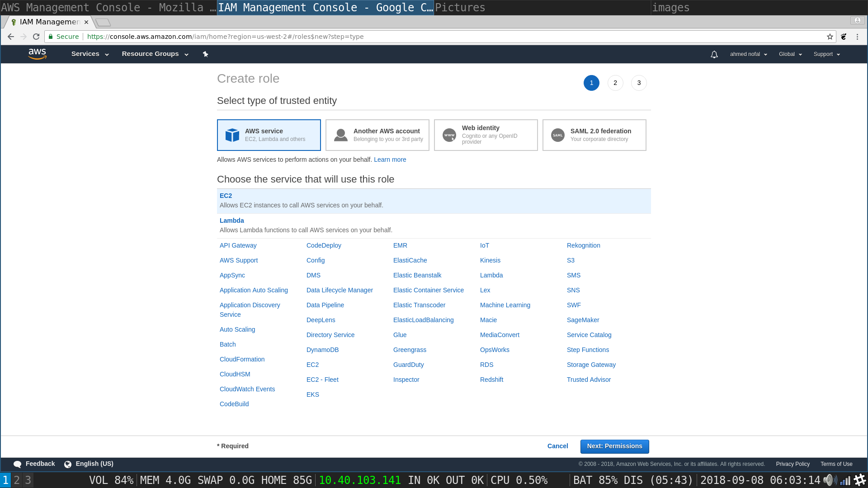The height and width of the screenshot is (488, 868).
Task: Expand the Resource Groups dropdown
Action: tap(155, 54)
